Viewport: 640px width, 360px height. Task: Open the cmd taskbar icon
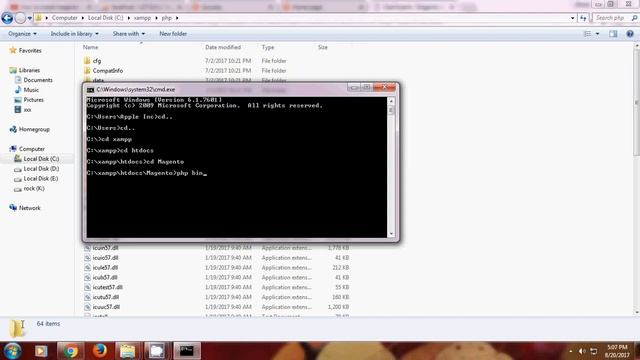pyautogui.click(x=187, y=351)
